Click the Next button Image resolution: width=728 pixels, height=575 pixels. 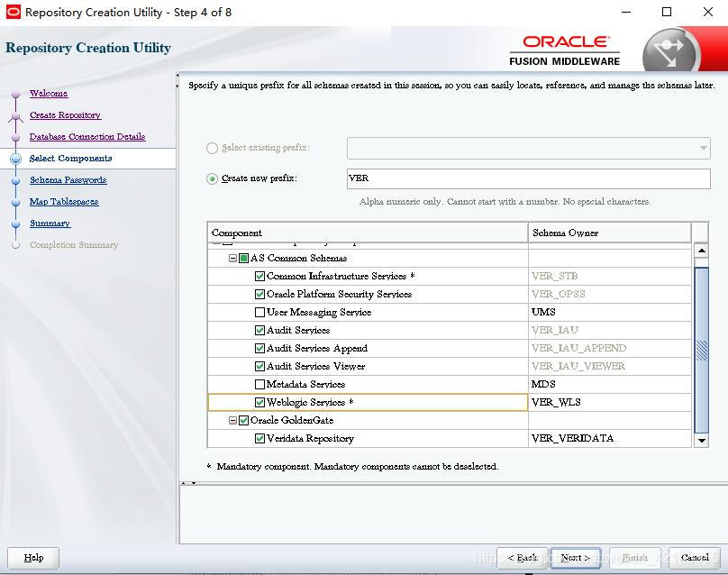coord(576,557)
